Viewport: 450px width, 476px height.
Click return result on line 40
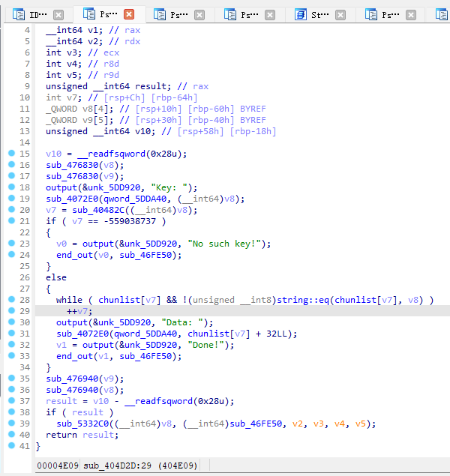coord(82,435)
